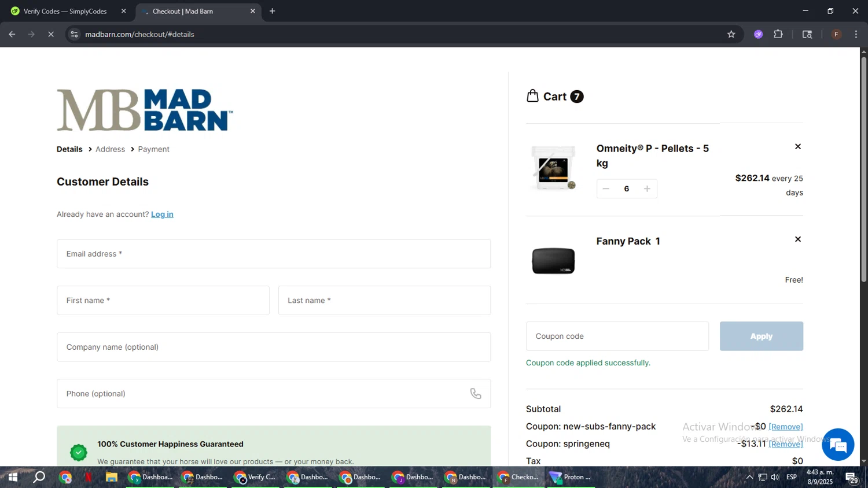Focus the Email address field

[x=274, y=254]
